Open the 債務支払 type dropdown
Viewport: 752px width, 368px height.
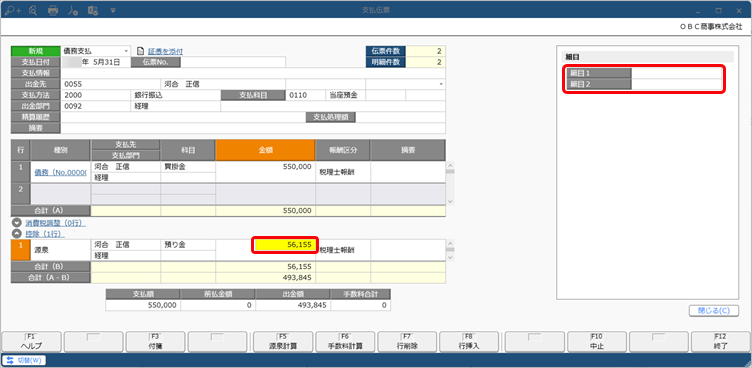click(x=126, y=51)
